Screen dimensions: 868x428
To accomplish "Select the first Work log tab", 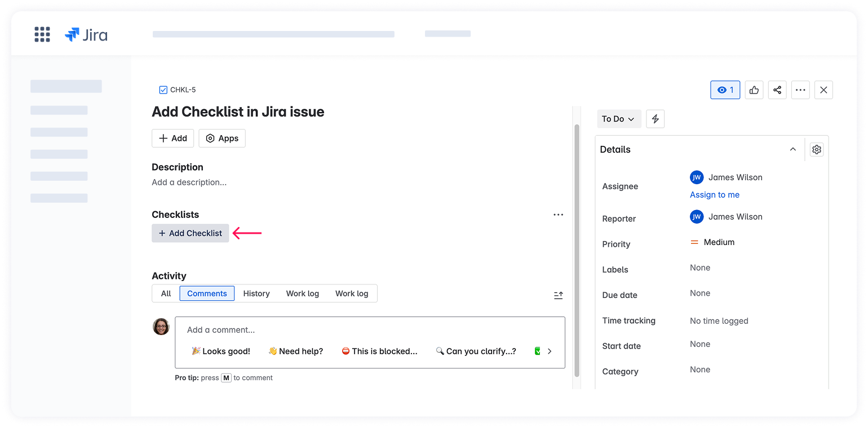I will point(303,293).
